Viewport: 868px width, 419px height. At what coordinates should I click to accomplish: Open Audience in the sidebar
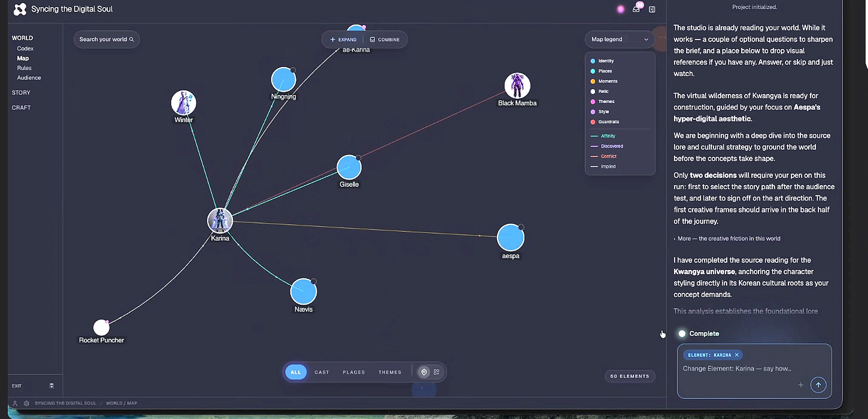29,78
